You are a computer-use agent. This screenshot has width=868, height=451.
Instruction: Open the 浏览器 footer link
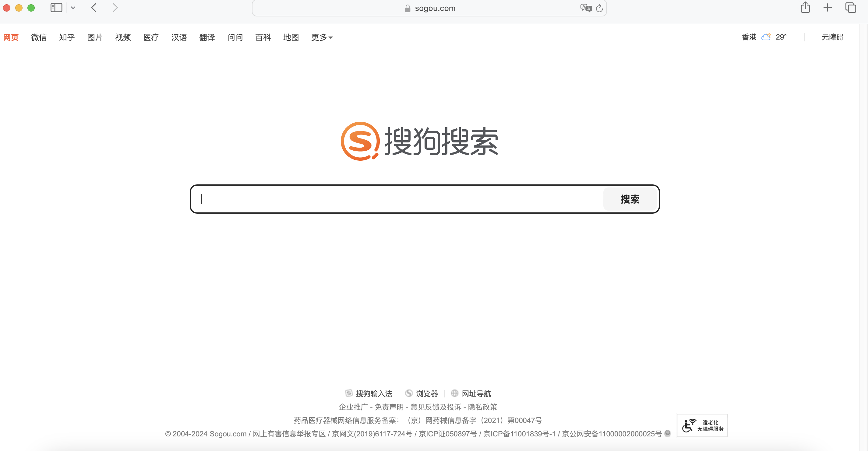coord(427,393)
